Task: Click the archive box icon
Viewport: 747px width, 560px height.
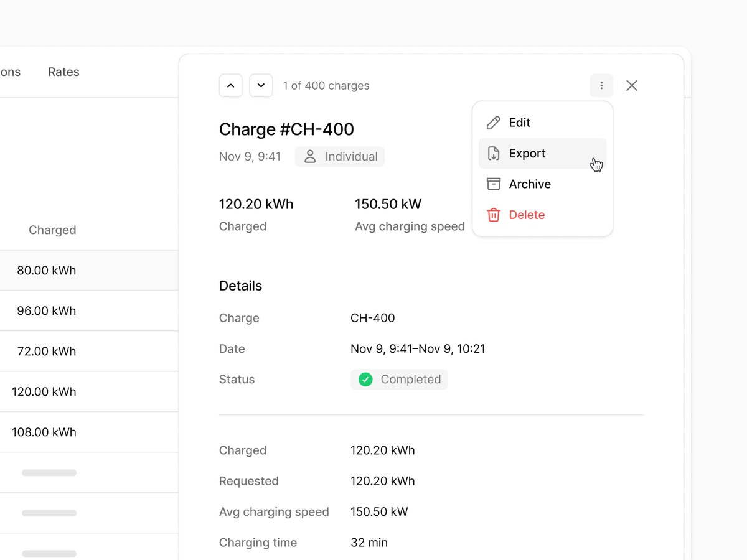Action: pyautogui.click(x=494, y=184)
